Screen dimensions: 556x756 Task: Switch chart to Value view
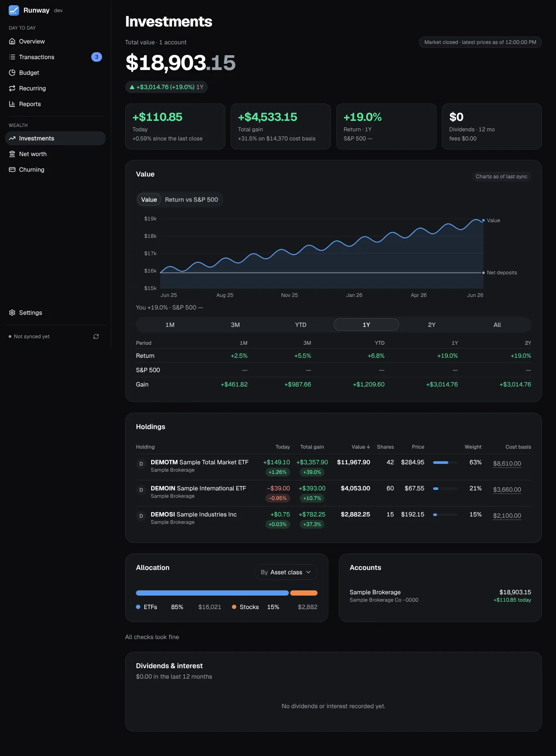[149, 200]
